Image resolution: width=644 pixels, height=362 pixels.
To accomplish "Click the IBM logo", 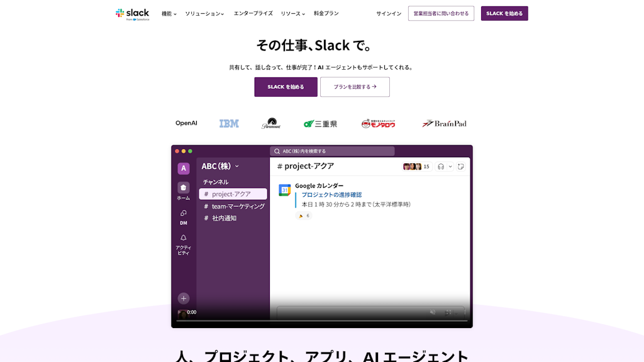I will pyautogui.click(x=229, y=124).
